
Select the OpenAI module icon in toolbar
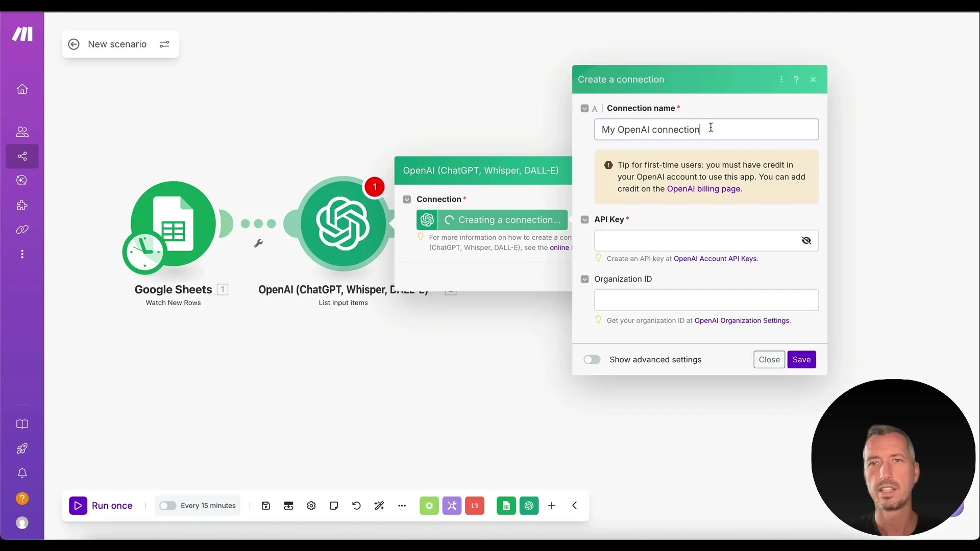point(529,506)
